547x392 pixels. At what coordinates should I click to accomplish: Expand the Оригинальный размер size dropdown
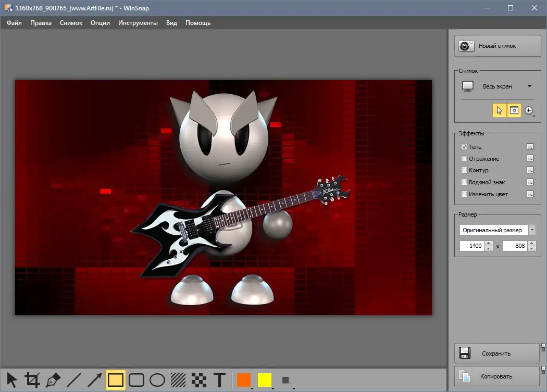click(x=531, y=230)
